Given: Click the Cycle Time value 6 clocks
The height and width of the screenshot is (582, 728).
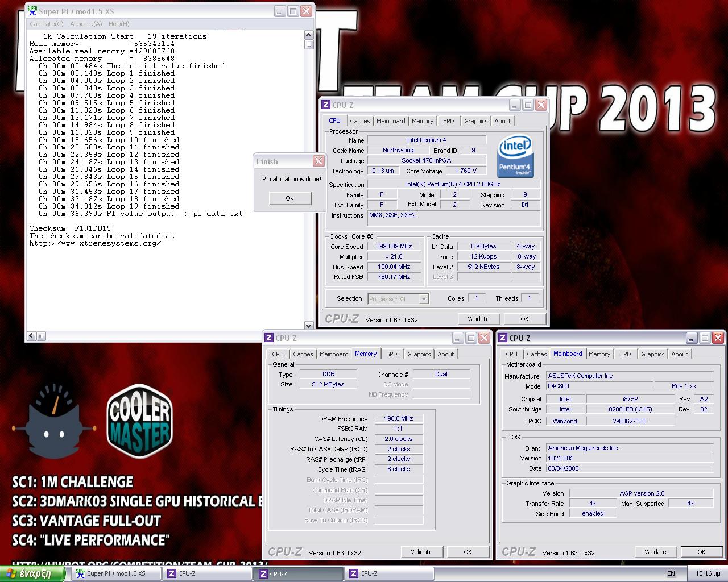Looking at the screenshot, I should (399, 469).
